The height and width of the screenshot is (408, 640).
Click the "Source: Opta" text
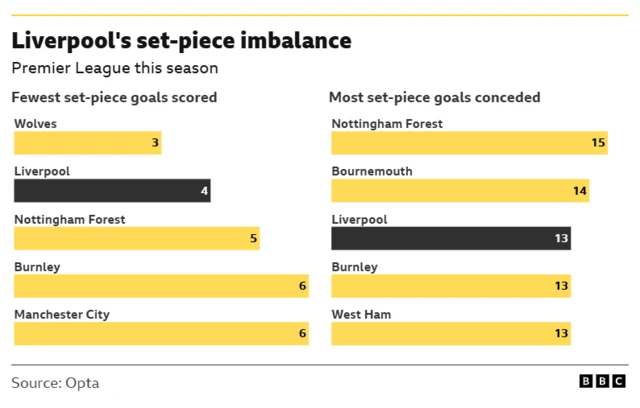56,383
